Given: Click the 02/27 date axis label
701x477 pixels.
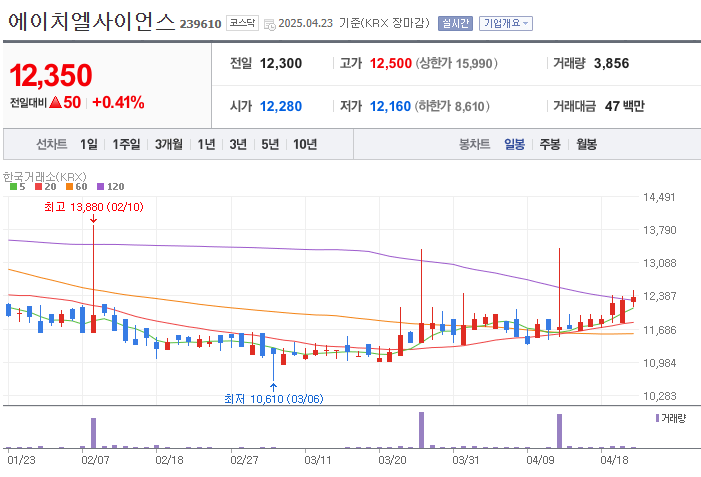Looking at the screenshot, I should [x=244, y=460].
